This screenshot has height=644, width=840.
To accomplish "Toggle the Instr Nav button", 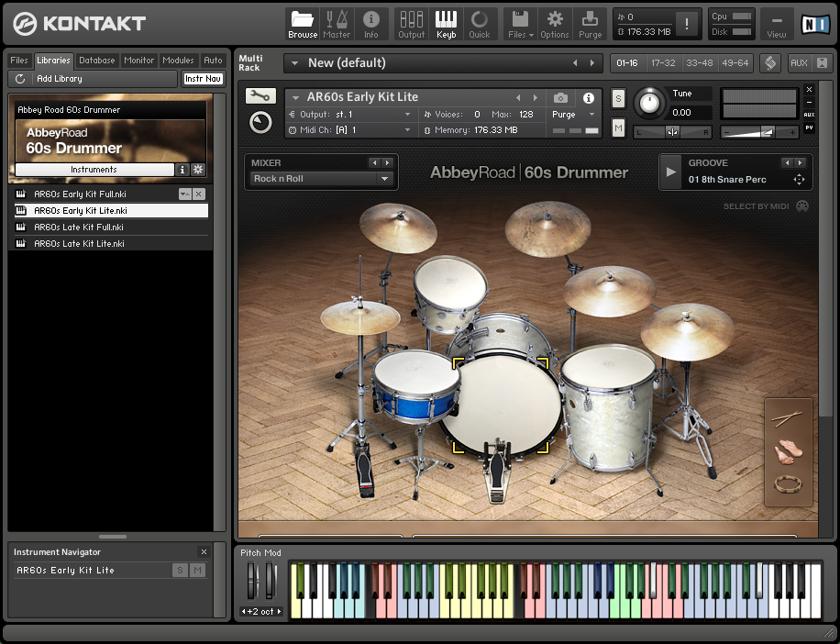I will click(x=203, y=79).
